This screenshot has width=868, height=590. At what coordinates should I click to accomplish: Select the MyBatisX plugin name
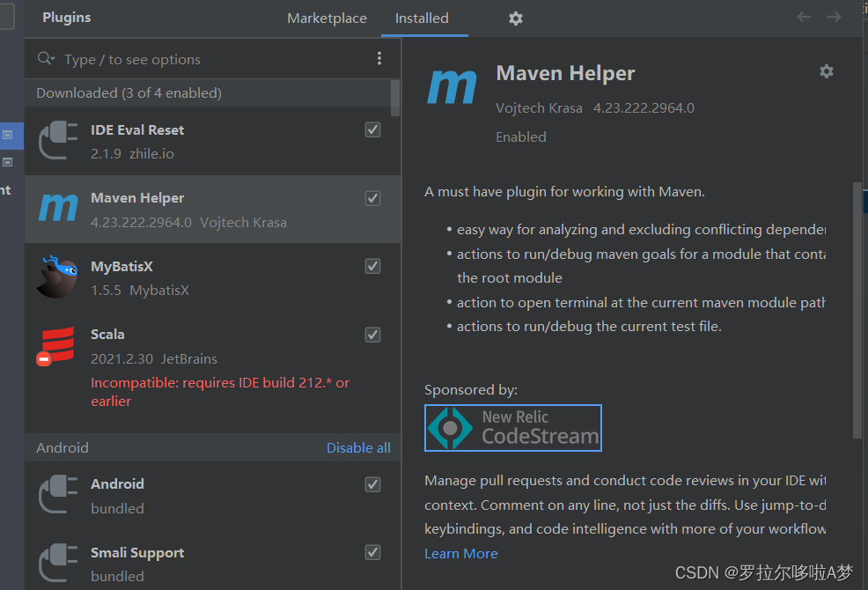pyautogui.click(x=121, y=267)
